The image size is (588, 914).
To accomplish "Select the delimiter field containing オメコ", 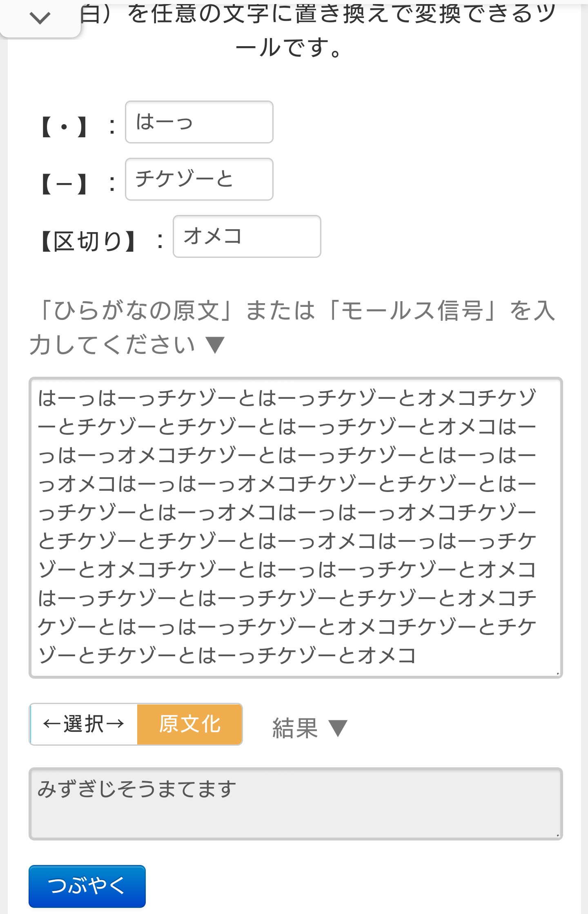I will click(247, 237).
